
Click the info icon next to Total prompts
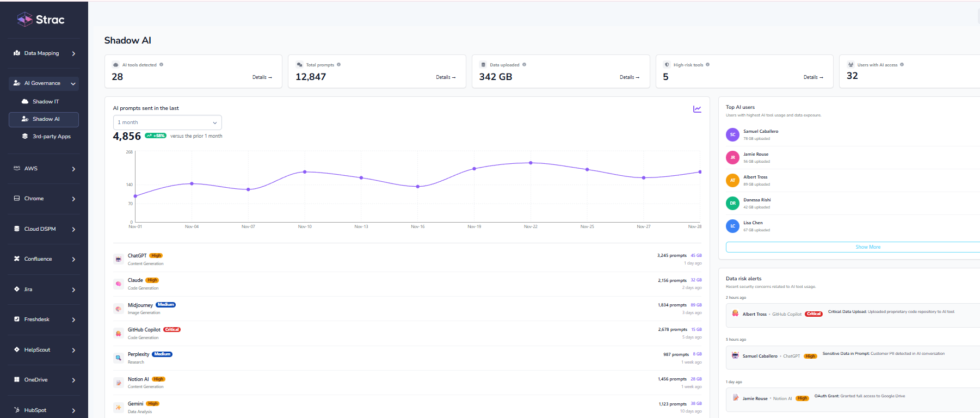(338, 65)
